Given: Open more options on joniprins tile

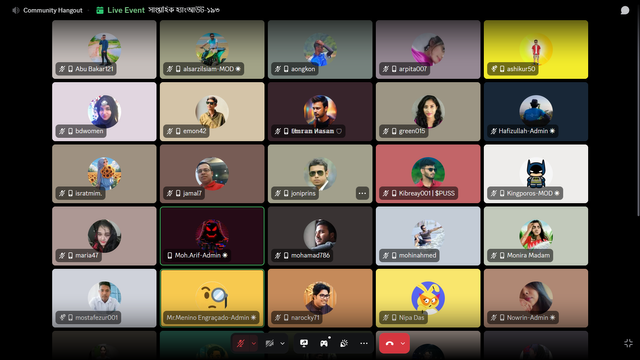Looking at the screenshot, I should (x=362, y=193).
